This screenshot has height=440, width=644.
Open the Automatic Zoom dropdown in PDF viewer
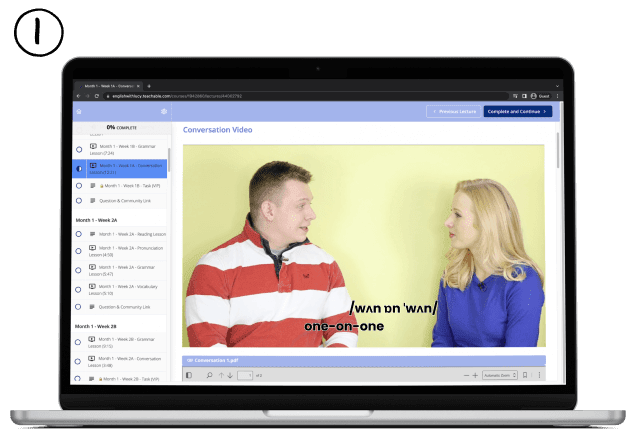(x=498, y=375)
